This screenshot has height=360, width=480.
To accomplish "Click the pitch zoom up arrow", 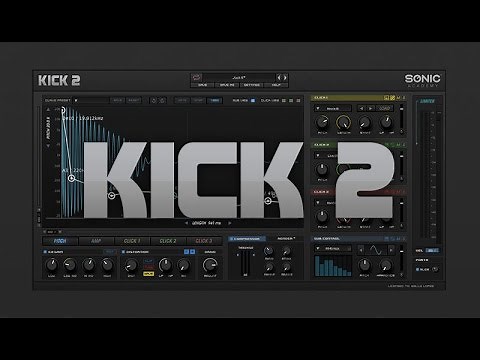I will click(x=48, y=110).
